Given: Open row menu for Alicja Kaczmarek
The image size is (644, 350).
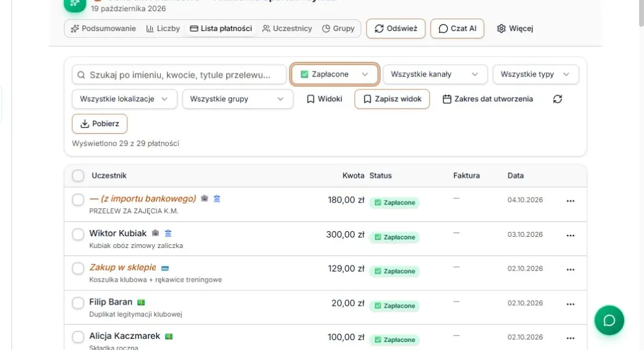Looking at the screenshot, I should 571,338.
